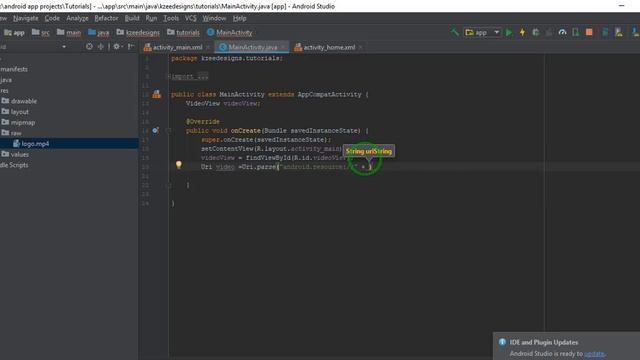Open the project view selector dropdown arrow
Image resolution: width=640 pixels, height=360 pixels.
point(64,47)
